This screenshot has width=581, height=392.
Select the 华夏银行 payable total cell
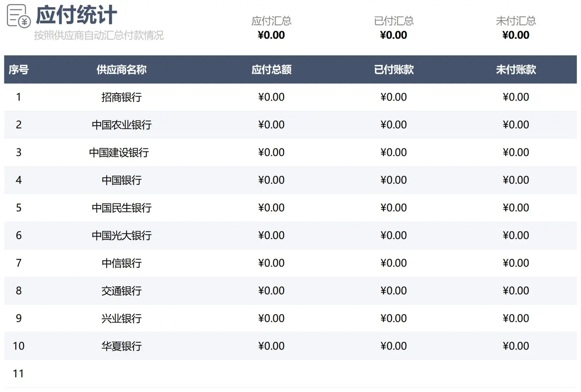tap(271, 346)
